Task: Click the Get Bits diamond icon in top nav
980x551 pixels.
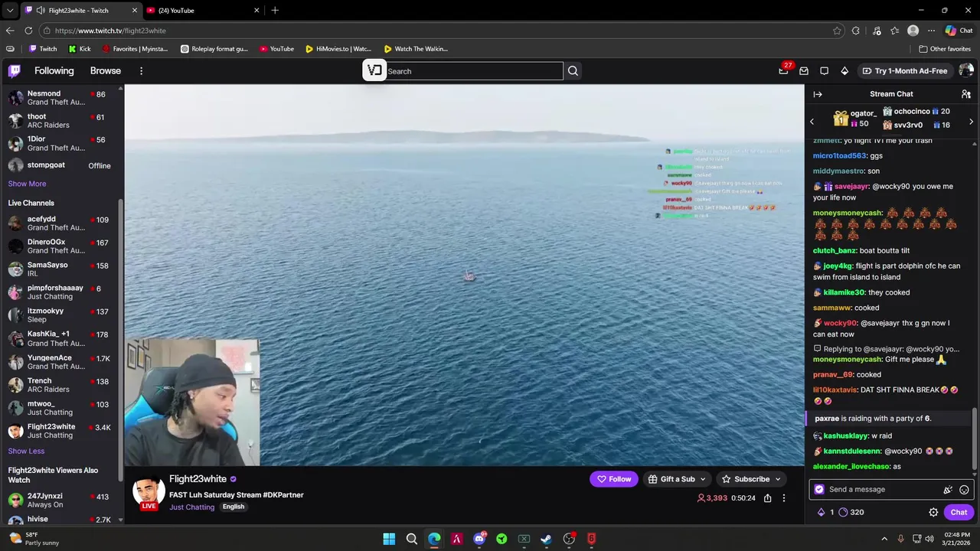Action: tap(844, 70)
